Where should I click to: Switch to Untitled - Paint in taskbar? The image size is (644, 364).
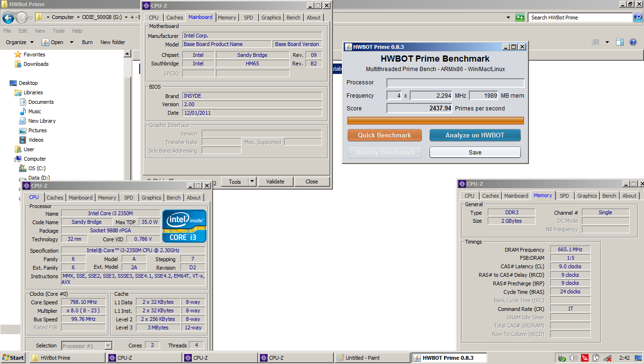(x=372, y=358)
